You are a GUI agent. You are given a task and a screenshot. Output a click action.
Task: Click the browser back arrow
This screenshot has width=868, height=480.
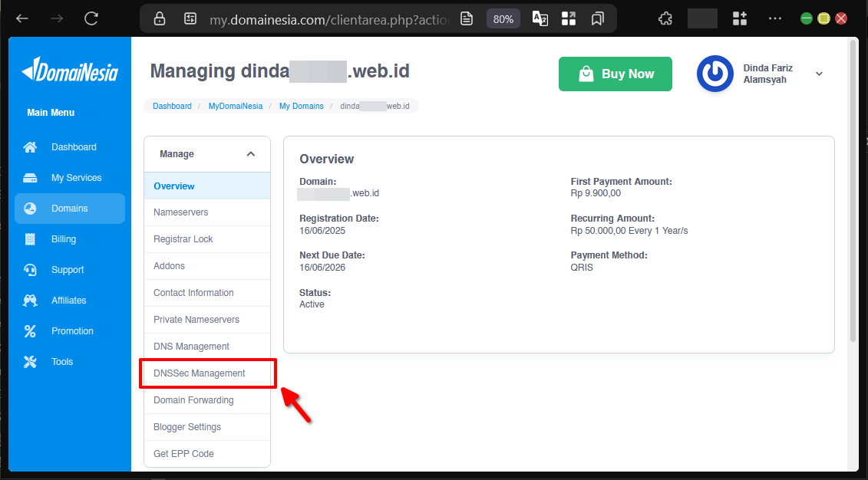[x=22, y=19]
